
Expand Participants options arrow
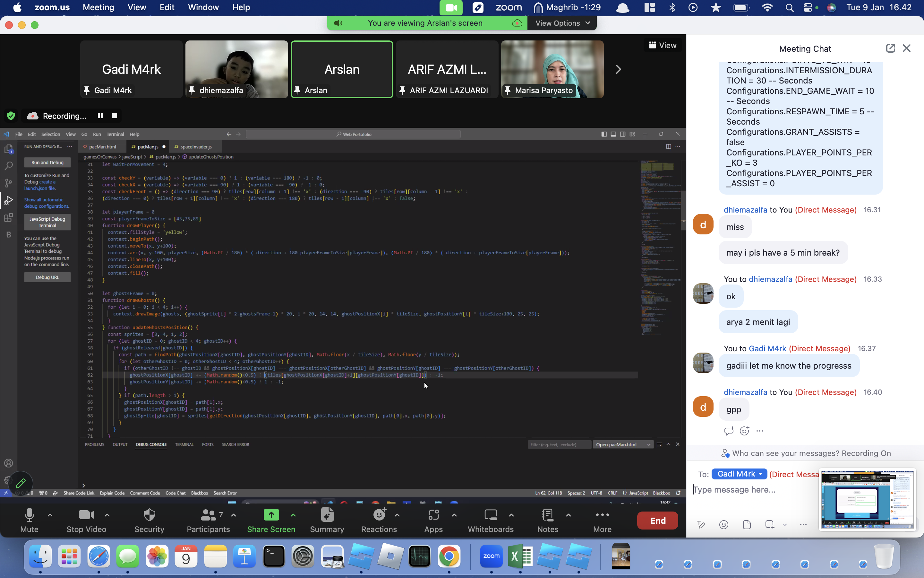coord(234,515)
